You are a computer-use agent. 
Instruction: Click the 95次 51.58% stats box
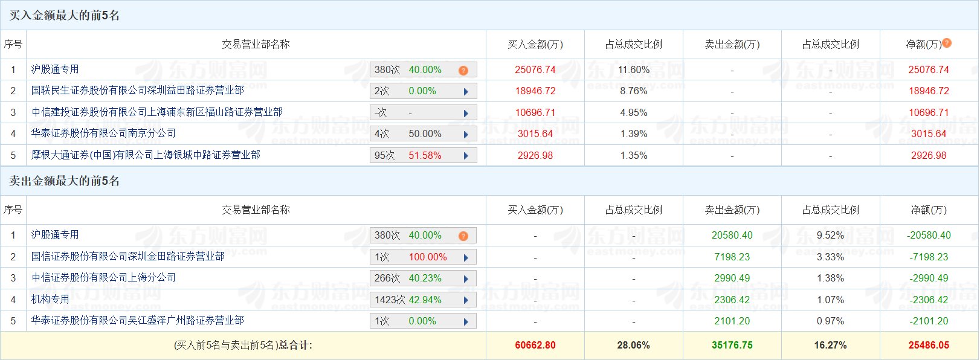[x=424, y=155]
